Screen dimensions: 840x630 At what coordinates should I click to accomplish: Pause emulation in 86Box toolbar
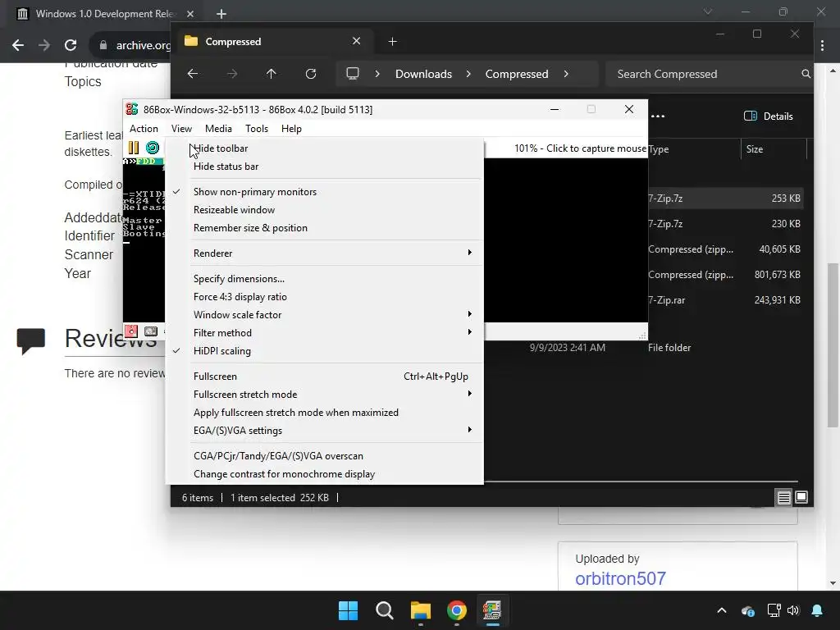point(134,148)
